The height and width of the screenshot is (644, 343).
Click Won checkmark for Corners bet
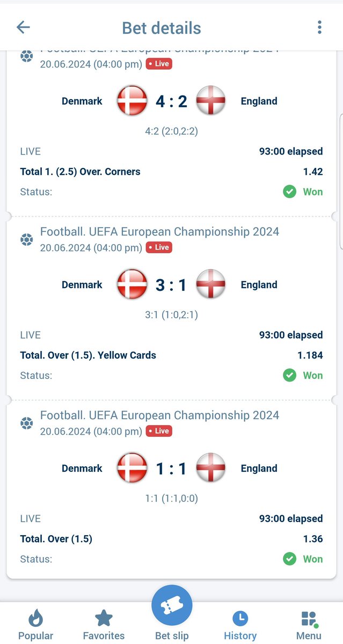tap(290, 192)
